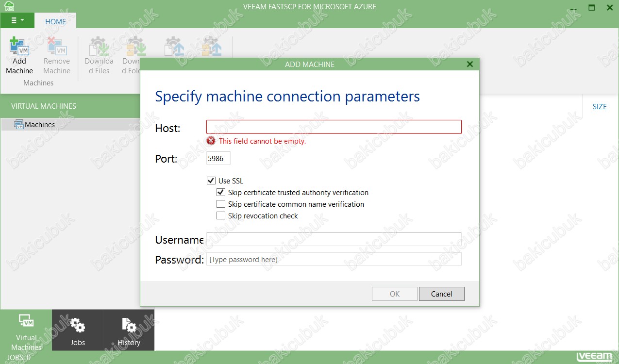Click the 'This field cannot be empty.' message
Viewport: 619px width, 364px height.
[x=262, y=141]
